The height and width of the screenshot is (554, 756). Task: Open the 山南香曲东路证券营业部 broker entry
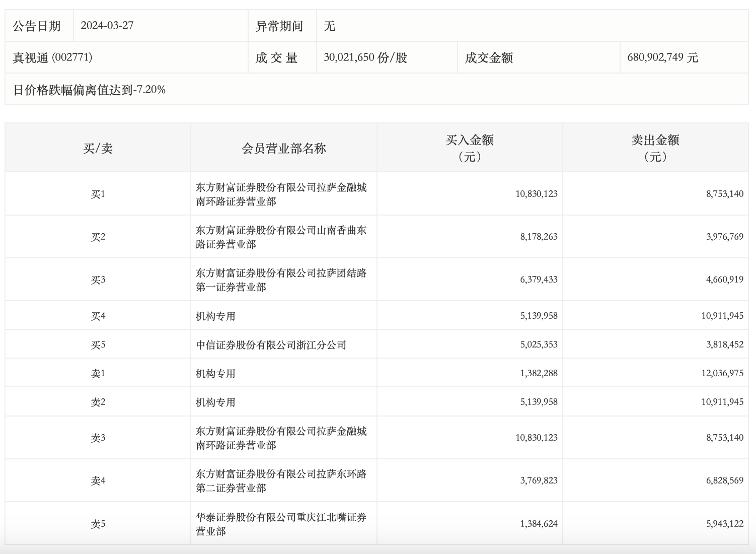(x=281, y=237)
